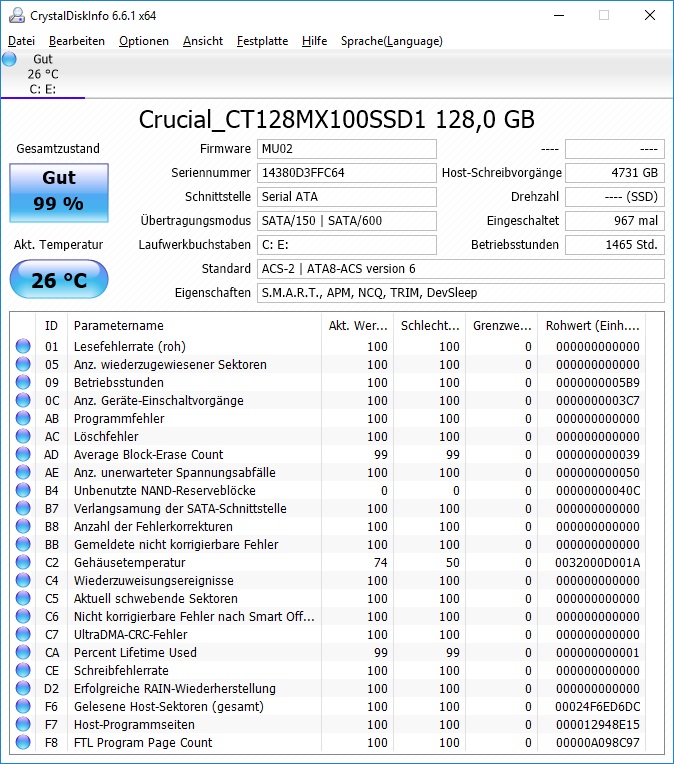674x764 pixels.
Task: Click the Parametername column header
Action: (x=194, y=325)
